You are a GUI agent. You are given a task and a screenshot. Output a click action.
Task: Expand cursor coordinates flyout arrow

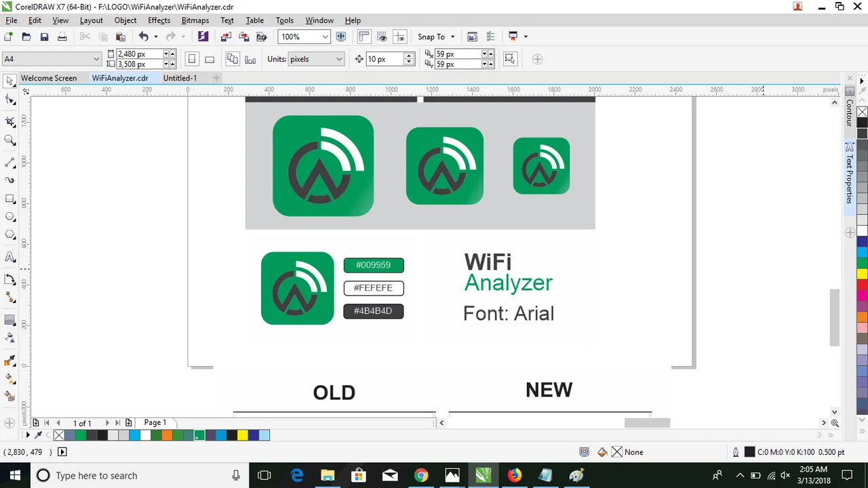(x=62, y=452)
